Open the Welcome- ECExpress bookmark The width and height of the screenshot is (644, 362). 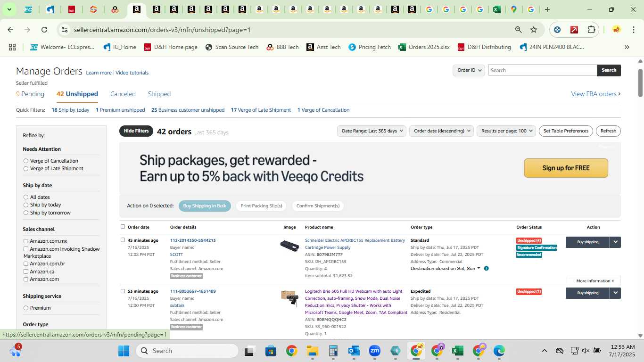pos(62,47)
